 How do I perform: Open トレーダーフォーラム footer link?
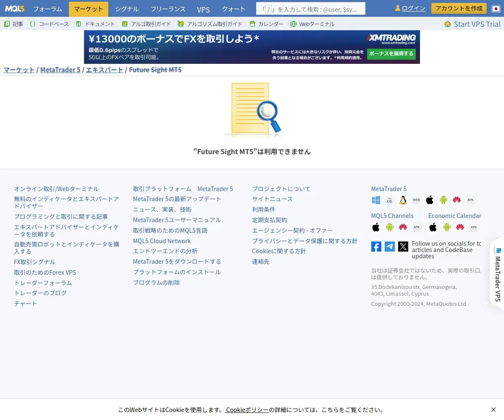[x=43, y=283]
